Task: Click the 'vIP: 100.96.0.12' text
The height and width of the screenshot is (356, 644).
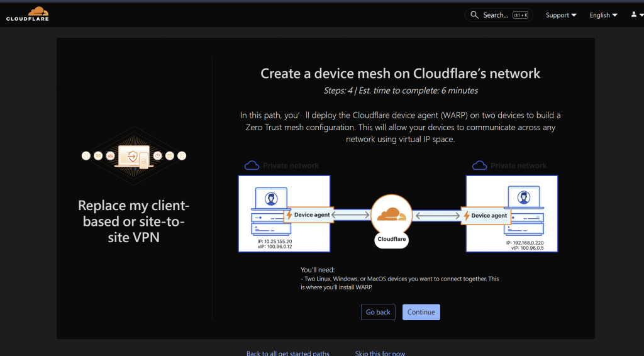Action: click(275, 247)
